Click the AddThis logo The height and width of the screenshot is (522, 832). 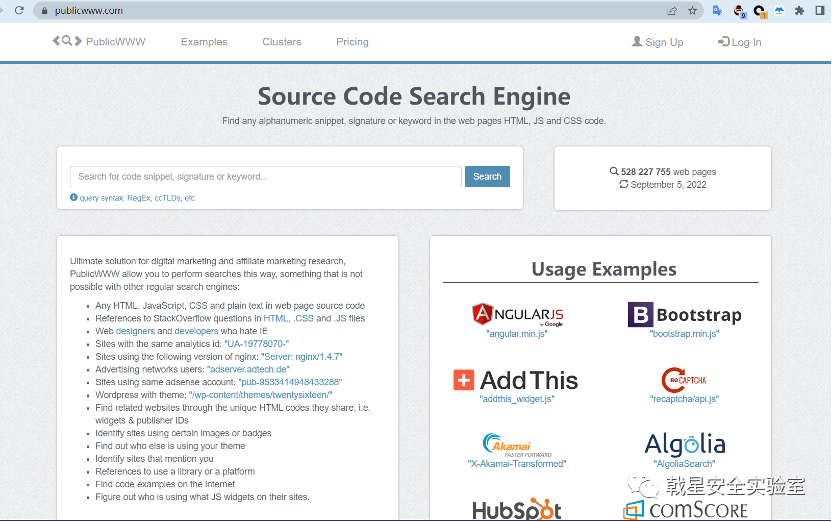(x=515, y=380)
